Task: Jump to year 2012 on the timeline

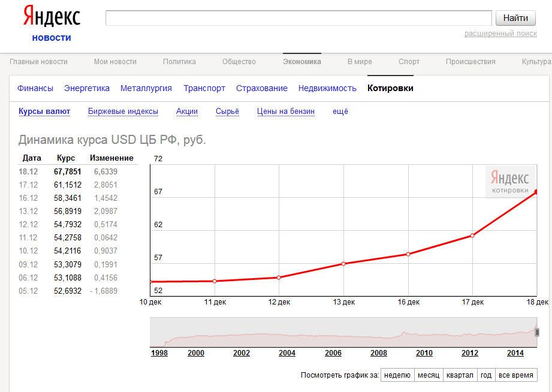Action: (x=470, y=353)
